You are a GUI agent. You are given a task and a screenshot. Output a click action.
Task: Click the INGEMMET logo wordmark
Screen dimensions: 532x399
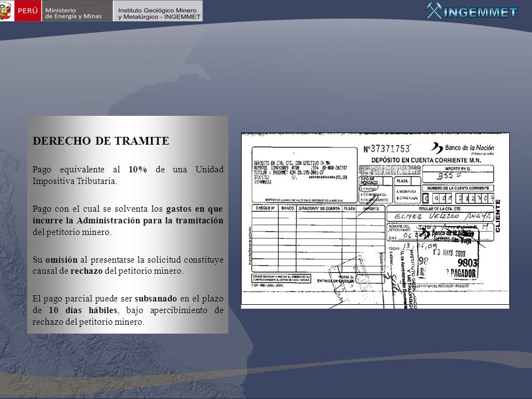tap(480, 13)
